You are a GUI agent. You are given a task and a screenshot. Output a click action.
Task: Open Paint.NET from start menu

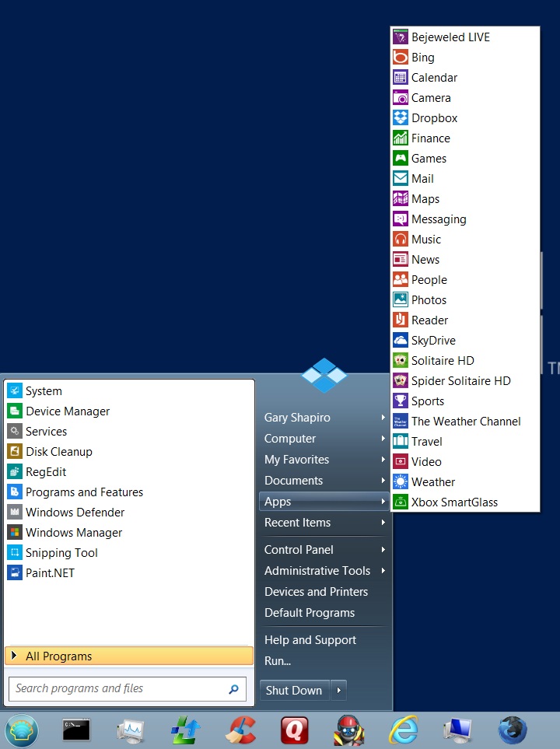click(129, 573)
